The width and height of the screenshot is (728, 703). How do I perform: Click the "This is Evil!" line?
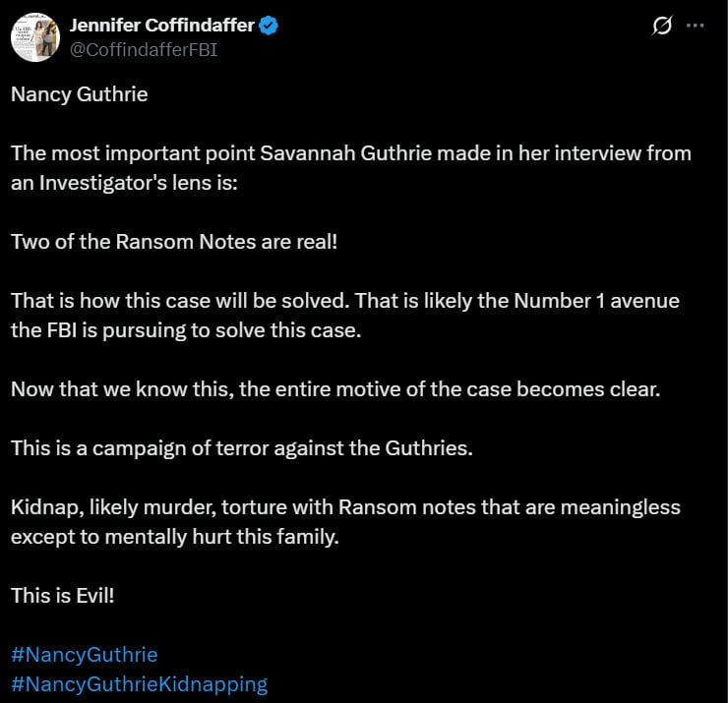[x=63, y=596]
